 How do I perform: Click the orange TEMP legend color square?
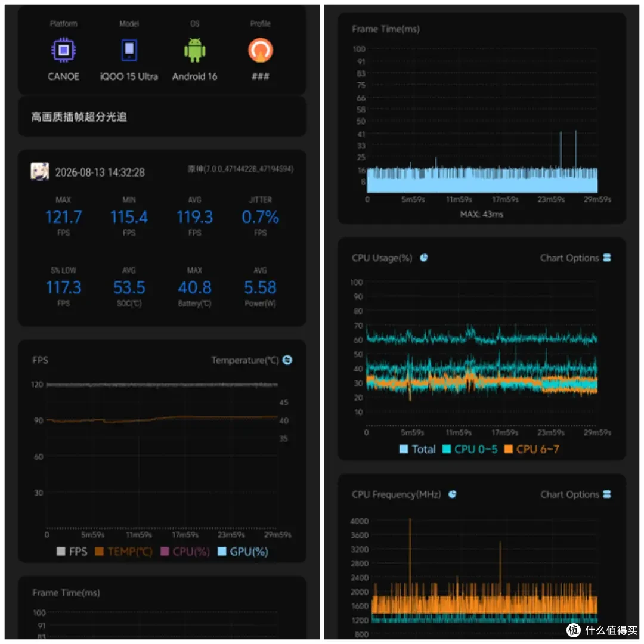click(100, 552)
